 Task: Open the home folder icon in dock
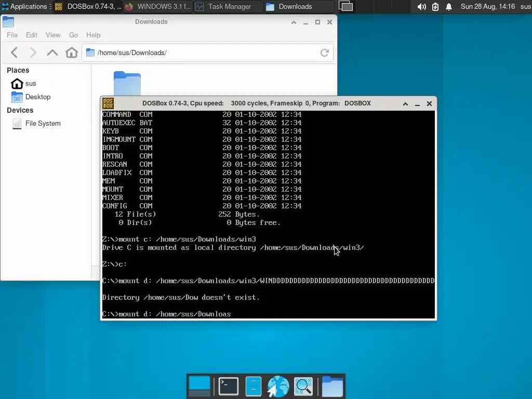click(x=332, y=386)
